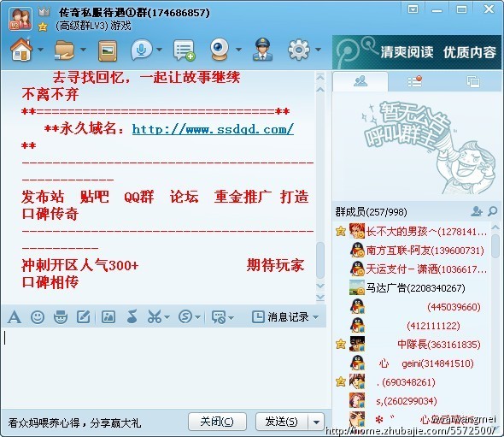Open the group home page icon
This screenshot has height=437, width=504.
tap(21, 50)
